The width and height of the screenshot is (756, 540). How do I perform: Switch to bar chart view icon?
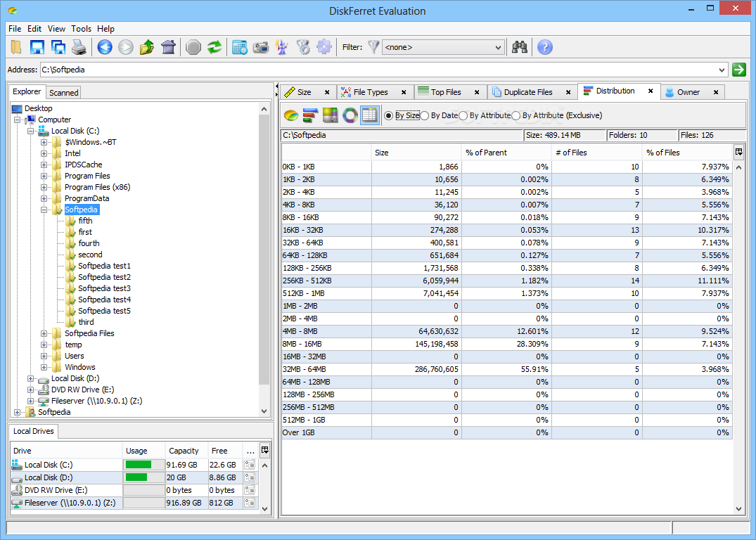click(x=311, y=115)
